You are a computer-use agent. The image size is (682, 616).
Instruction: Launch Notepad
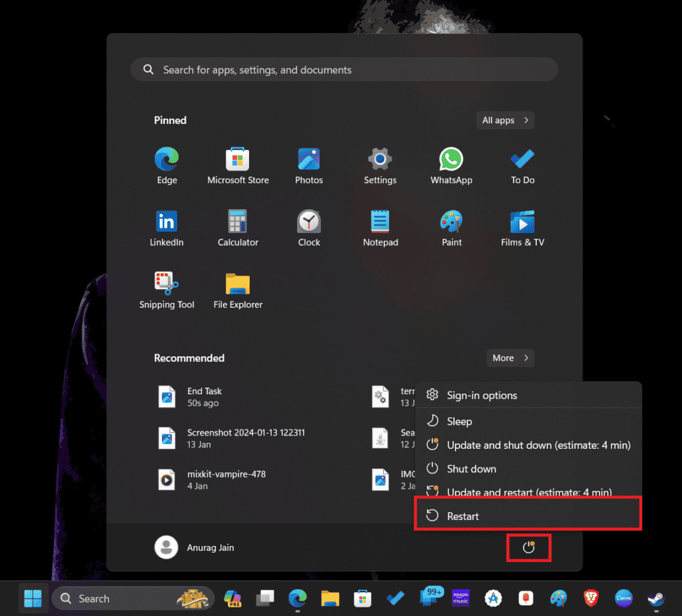coord(380,222)
